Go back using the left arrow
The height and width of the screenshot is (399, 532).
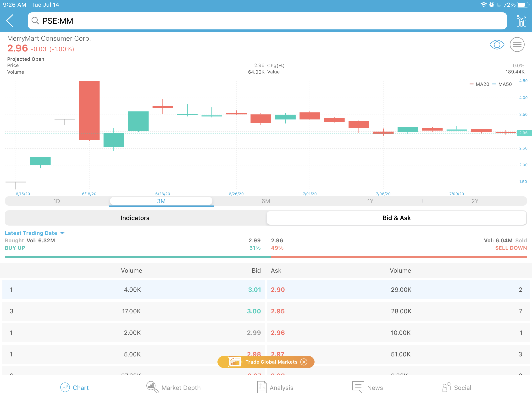(x=10, y=21)
